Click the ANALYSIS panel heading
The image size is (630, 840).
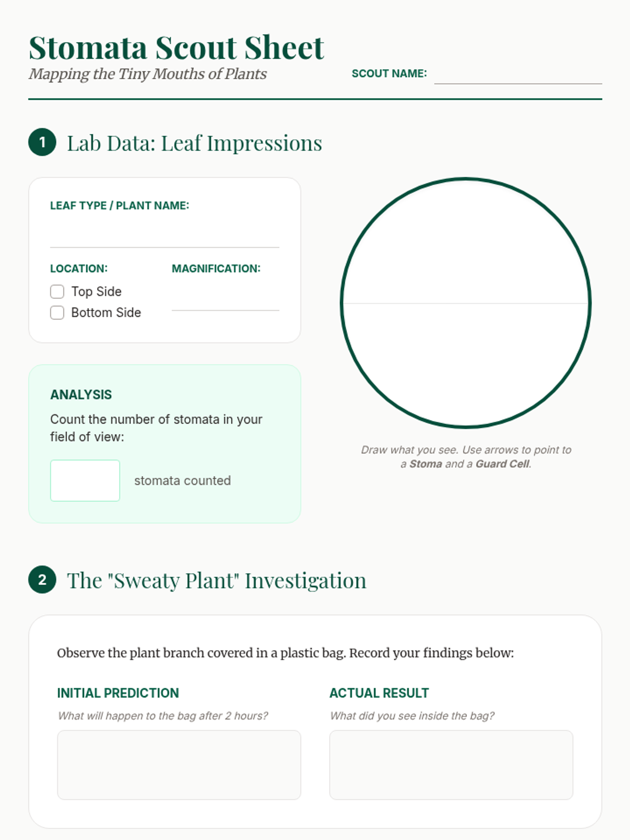pos(81,394)
